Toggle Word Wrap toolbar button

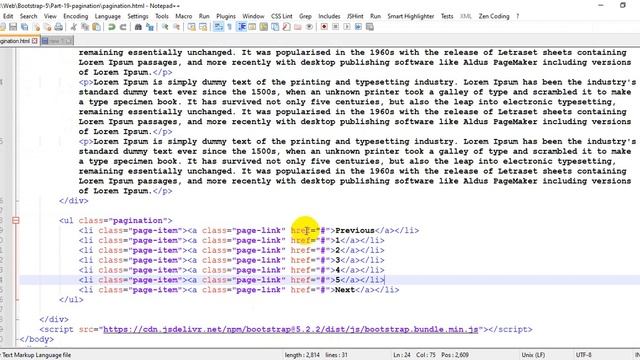pyautogui.click(x=218, y=27)
